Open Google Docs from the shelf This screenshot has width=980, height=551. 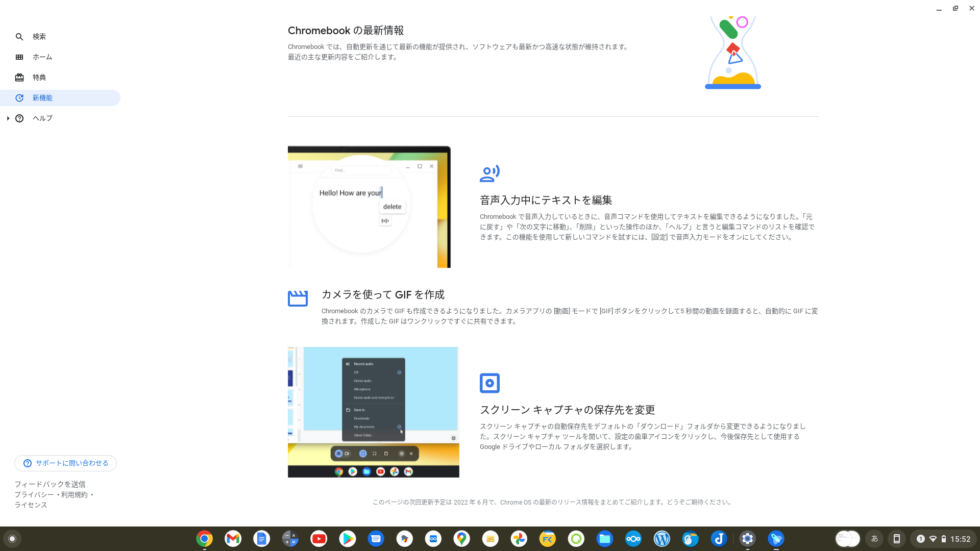click(262, 539)
